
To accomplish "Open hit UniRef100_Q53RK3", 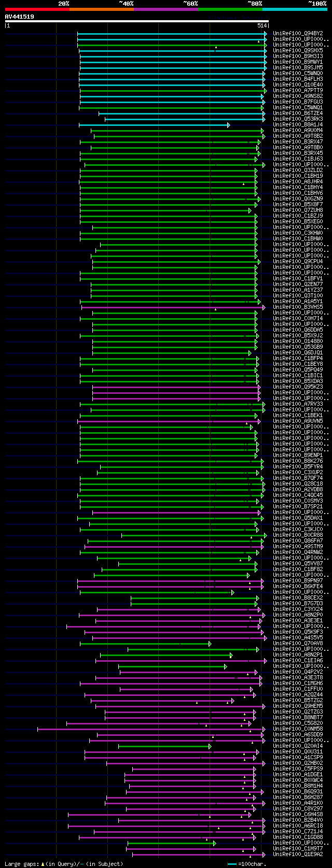I will (298, 119).
